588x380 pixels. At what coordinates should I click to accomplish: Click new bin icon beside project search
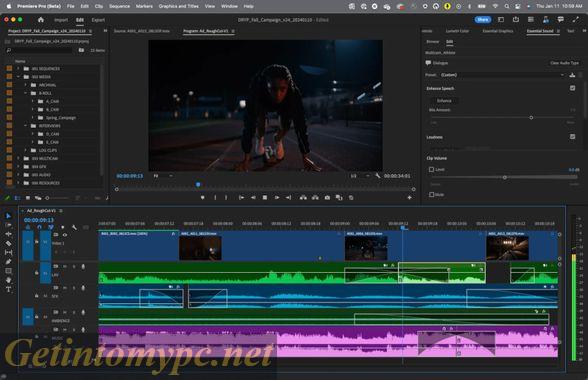point(81,50)
